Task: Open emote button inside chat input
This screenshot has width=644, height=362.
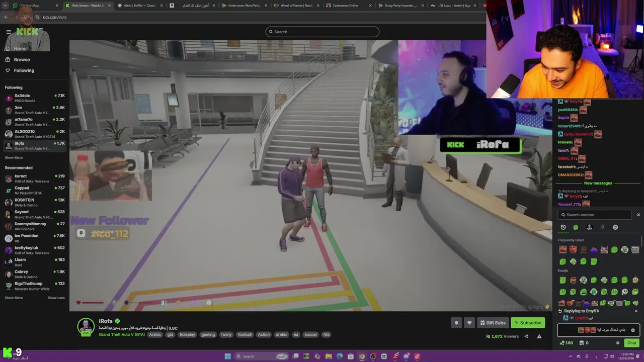Action: click(633, 330)
